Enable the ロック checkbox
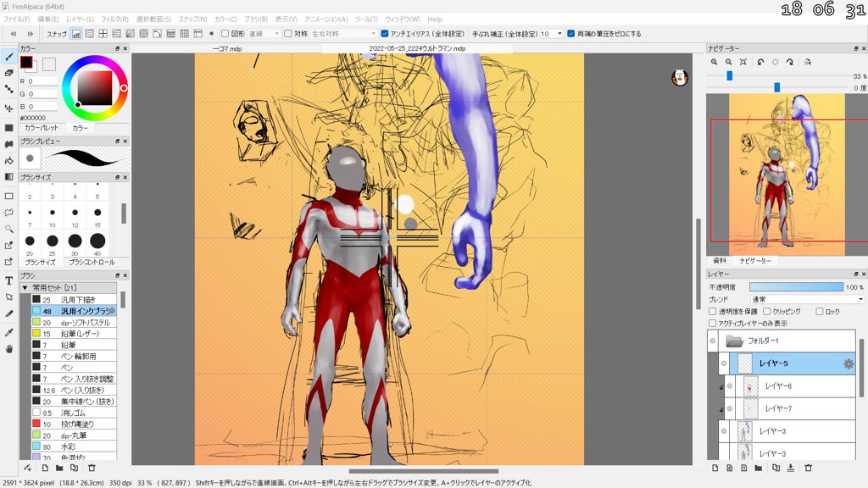Screen dimensions: 868x488 pos(820,312)
